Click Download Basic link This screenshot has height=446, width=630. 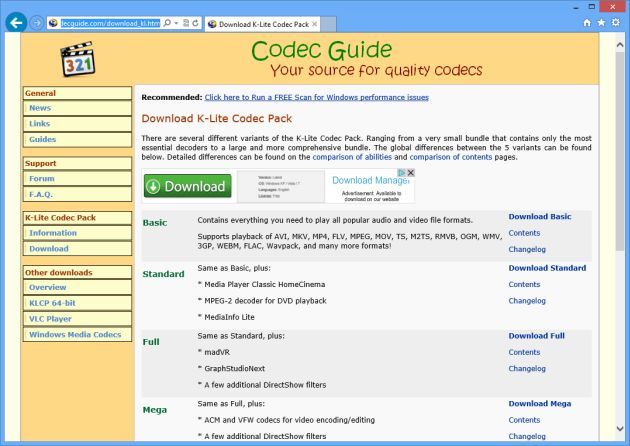point(540,217)
